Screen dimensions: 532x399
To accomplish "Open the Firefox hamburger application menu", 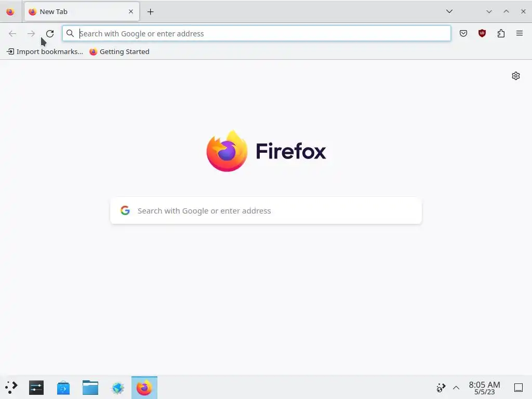I will coord(520,33).
